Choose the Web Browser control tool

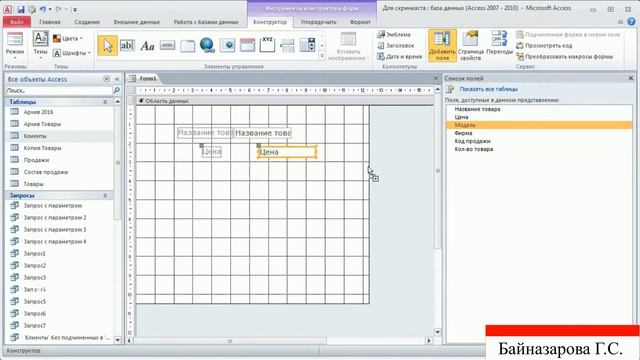227,46
